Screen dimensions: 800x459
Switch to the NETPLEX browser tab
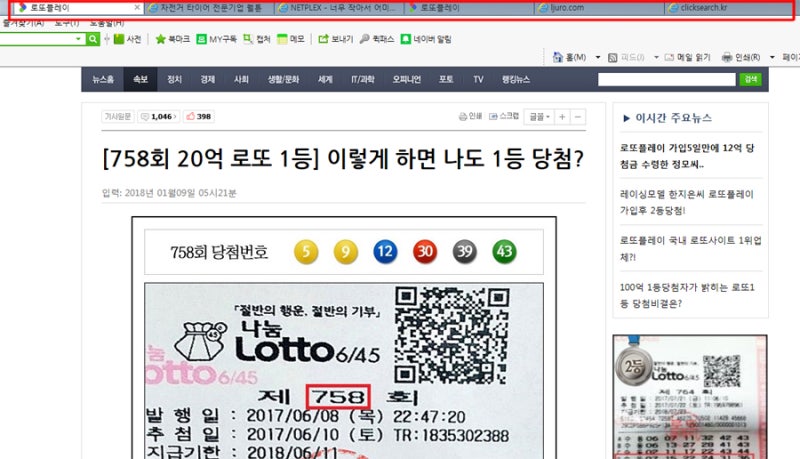coord(340,8)
